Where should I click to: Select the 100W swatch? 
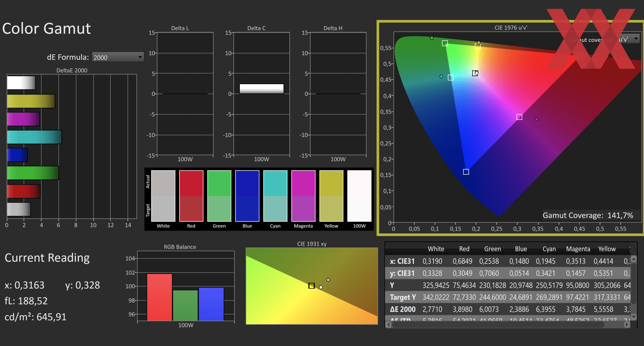click(x=359, y=196)
